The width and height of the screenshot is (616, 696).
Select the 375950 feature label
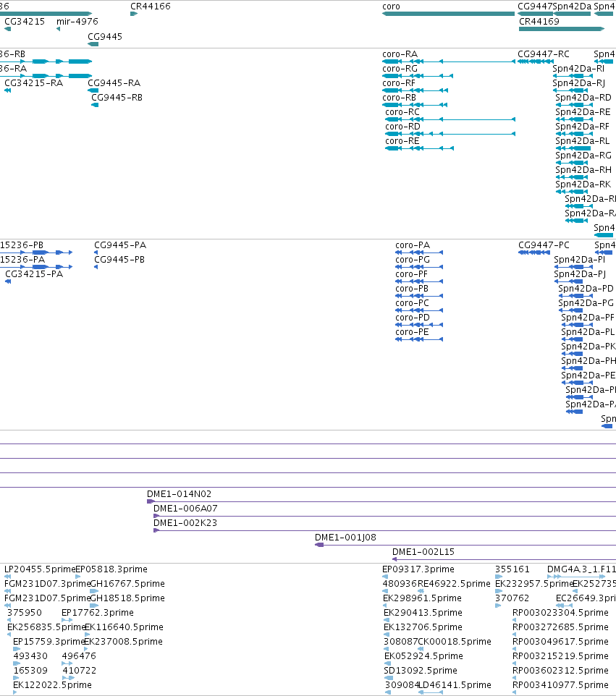pos(25,613)
